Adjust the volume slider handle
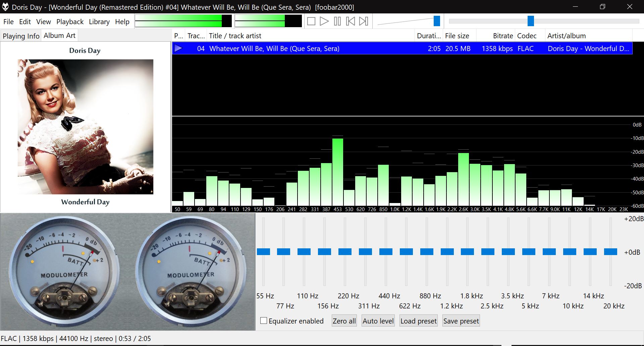The image size is (644, 346). pos(437,21)
